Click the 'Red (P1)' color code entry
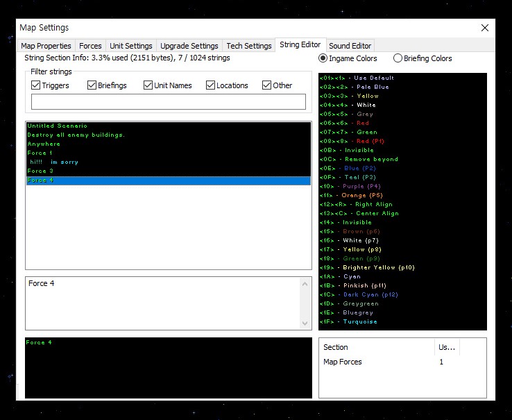Viewport: 512px width, 420px height. [352, 141]
